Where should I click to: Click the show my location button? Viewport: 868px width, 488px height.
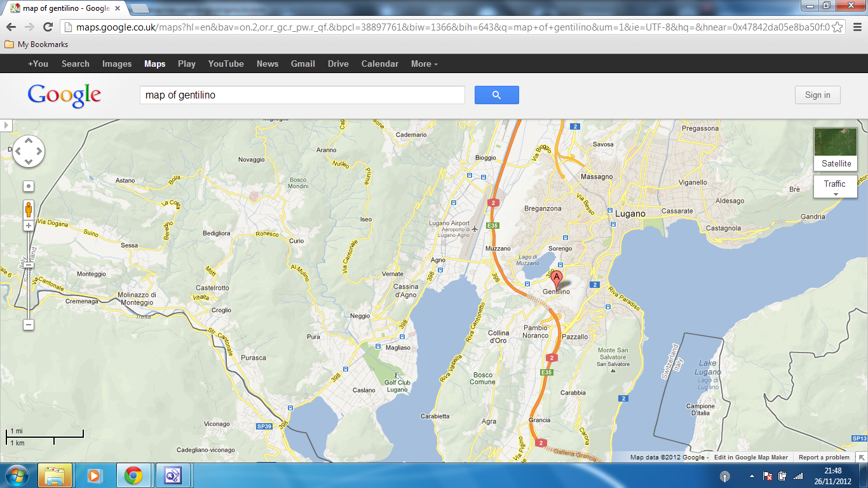[x=29, y=186]
